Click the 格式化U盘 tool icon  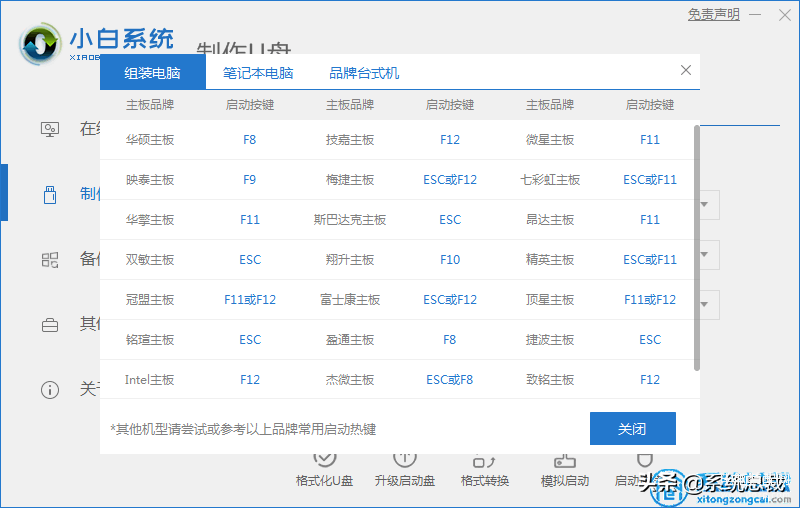[324, 460]
